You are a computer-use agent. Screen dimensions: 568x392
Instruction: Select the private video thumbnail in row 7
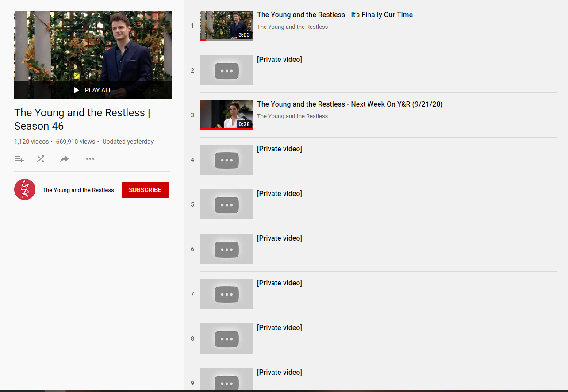(x=226, y=294)
